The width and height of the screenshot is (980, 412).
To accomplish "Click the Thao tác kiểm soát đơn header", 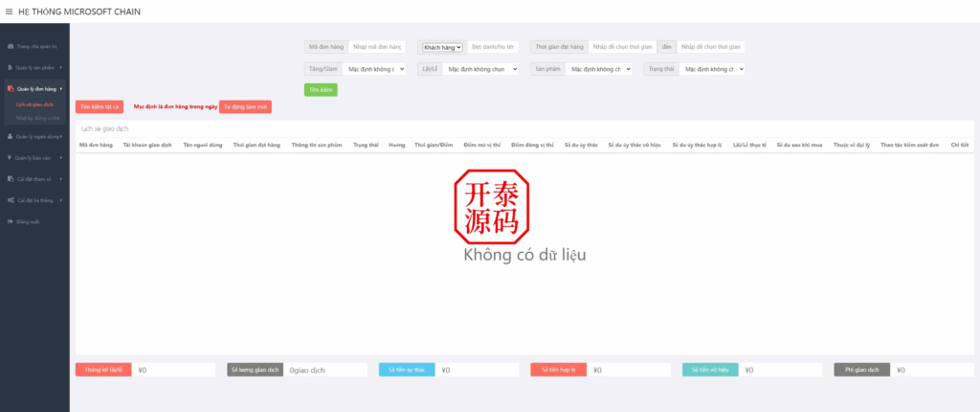I will tap(909, 146).
